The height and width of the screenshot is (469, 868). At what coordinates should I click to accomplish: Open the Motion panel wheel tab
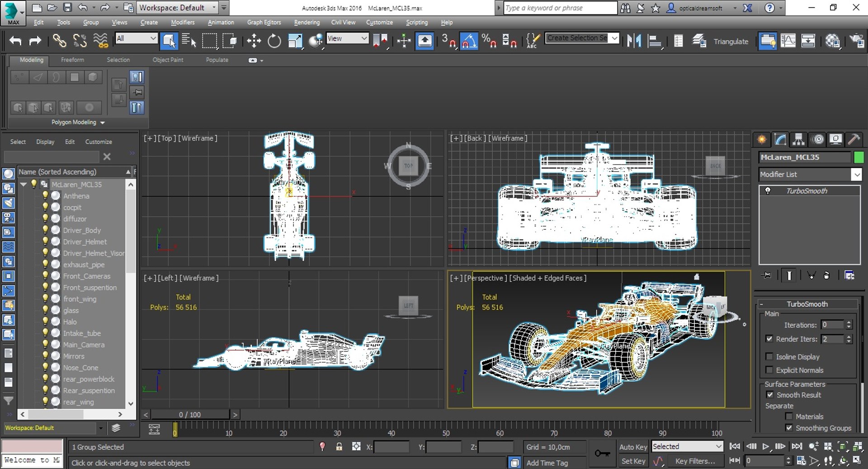(818, 139)
